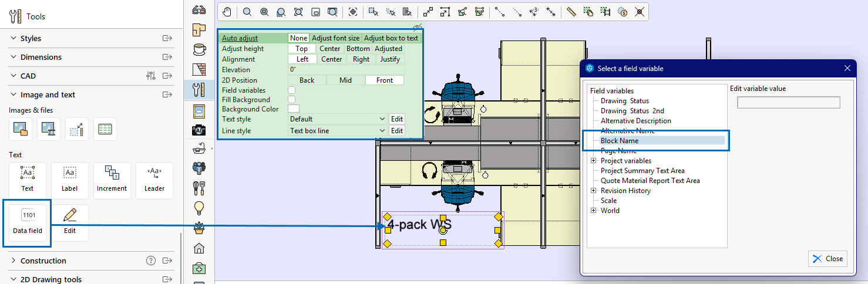Click the red X circle toolbar icon
This screenshot has height=284, width=868.
point(640,11)
